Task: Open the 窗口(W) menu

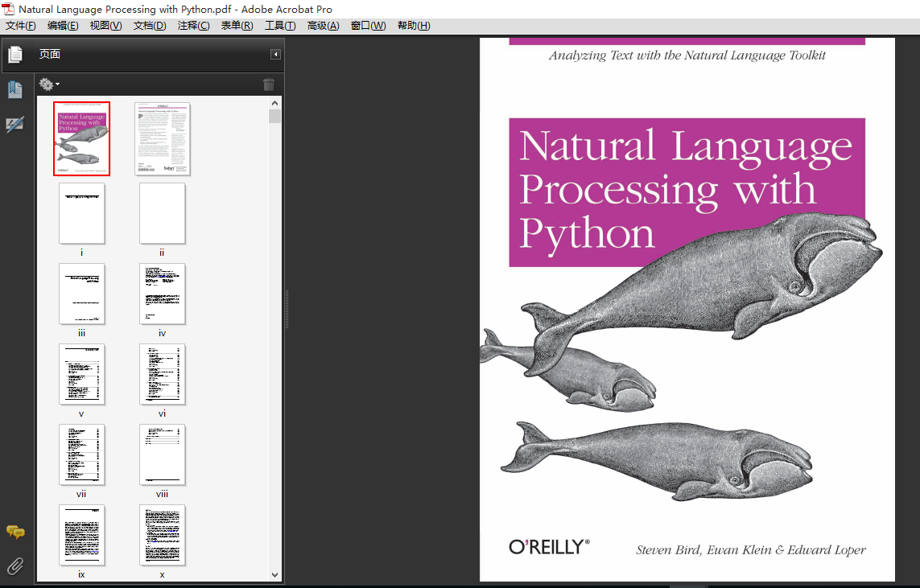Action: click(x=369, y=26)
